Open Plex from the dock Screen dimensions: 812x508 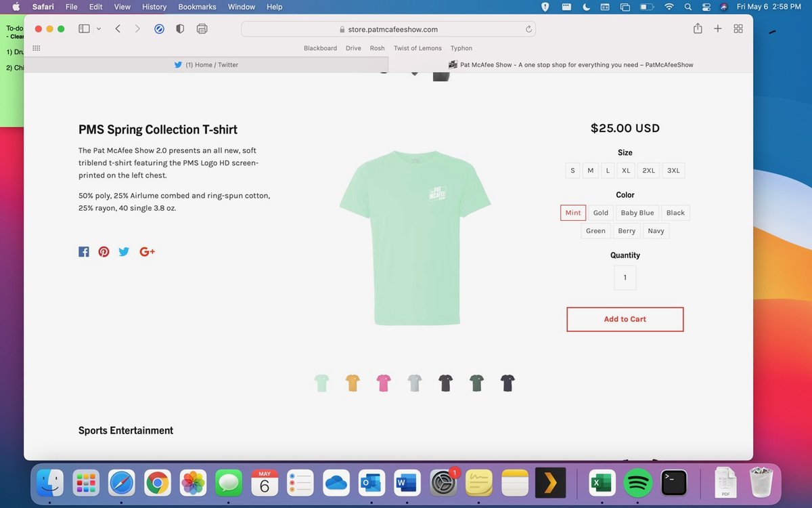tap(550, 483)
